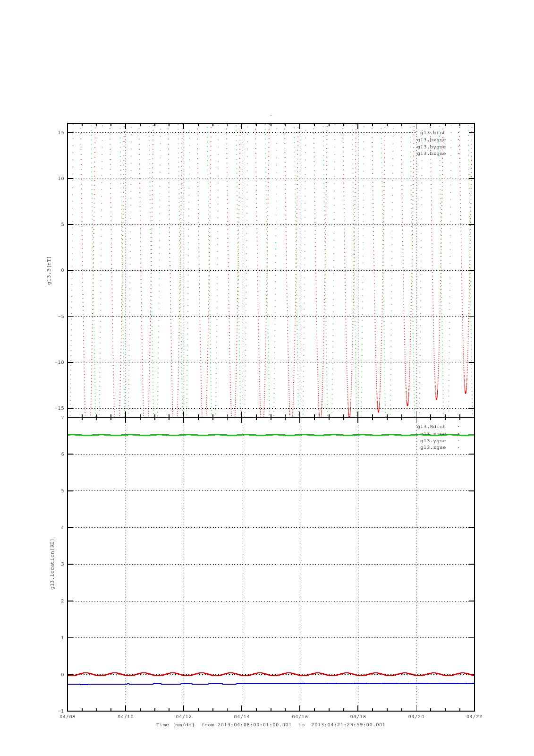Select the -10 tick on the g13.B axis
The image size is (534, 756).
(x=59, y=362)
